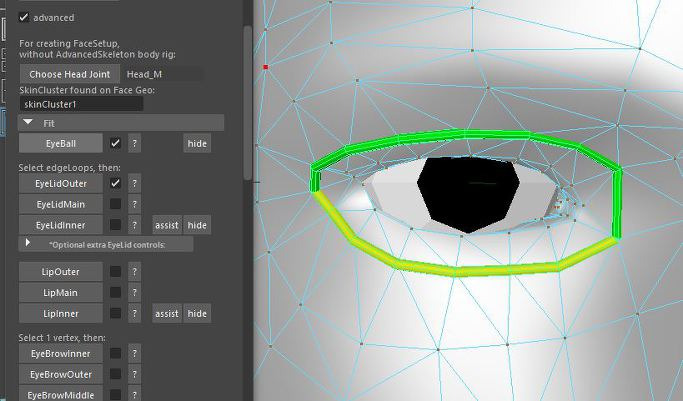Click the yellow lower eyelid edge loop

456,271
